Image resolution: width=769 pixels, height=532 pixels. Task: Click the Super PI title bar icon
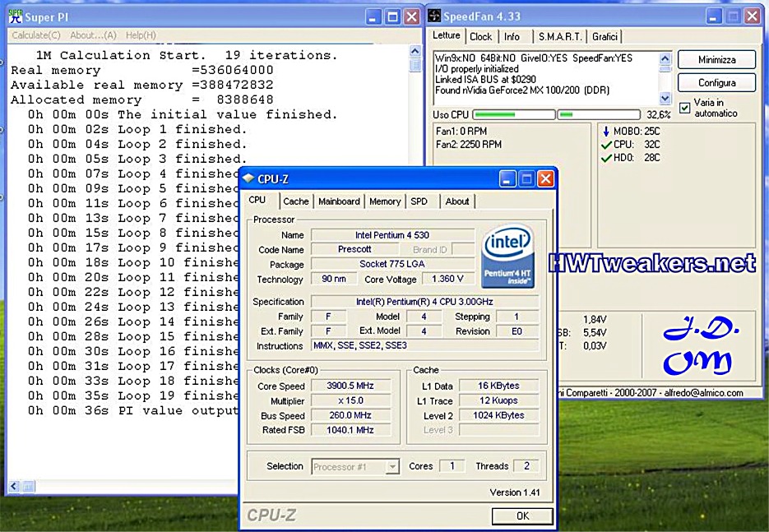[x=16, y=16]
